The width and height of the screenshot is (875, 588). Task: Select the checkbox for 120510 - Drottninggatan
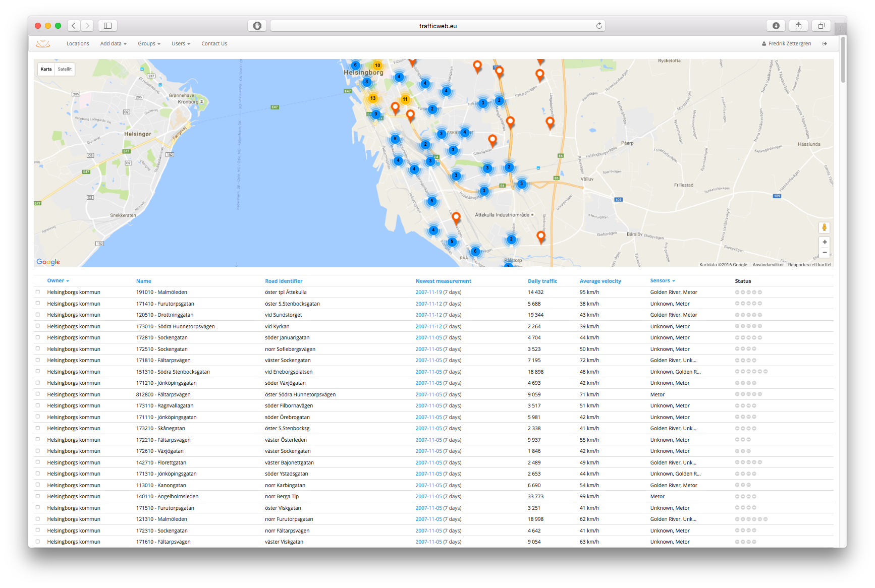coord(38,315)
